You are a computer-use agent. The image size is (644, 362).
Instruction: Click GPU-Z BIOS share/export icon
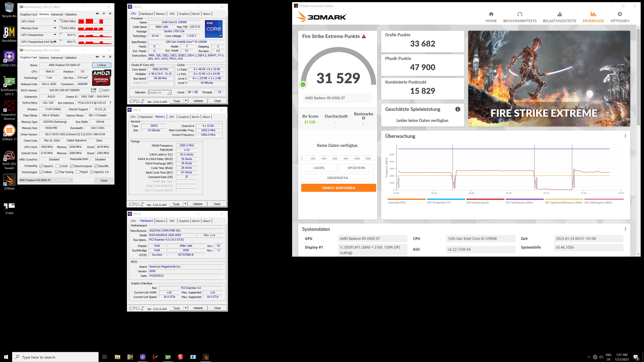pyautogui.click(x=94, y=90)
